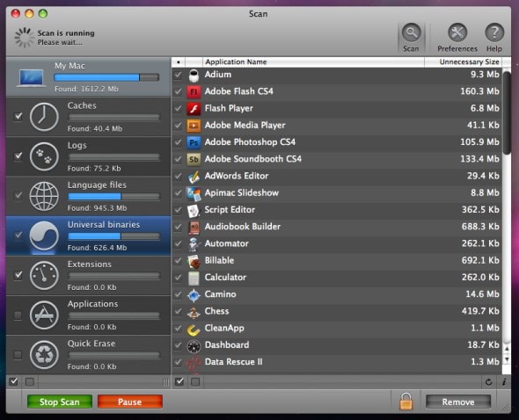The width and height of the screenshot is (519, 420).
Task: Uncheck the Adium row checkbox
Action: pyautogui.click(x=178, y=75)
